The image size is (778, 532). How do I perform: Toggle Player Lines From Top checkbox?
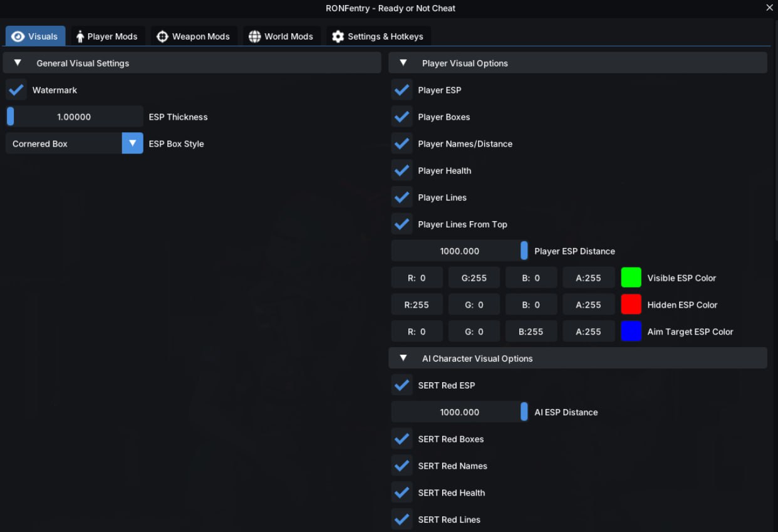click(x=402, y=224)
